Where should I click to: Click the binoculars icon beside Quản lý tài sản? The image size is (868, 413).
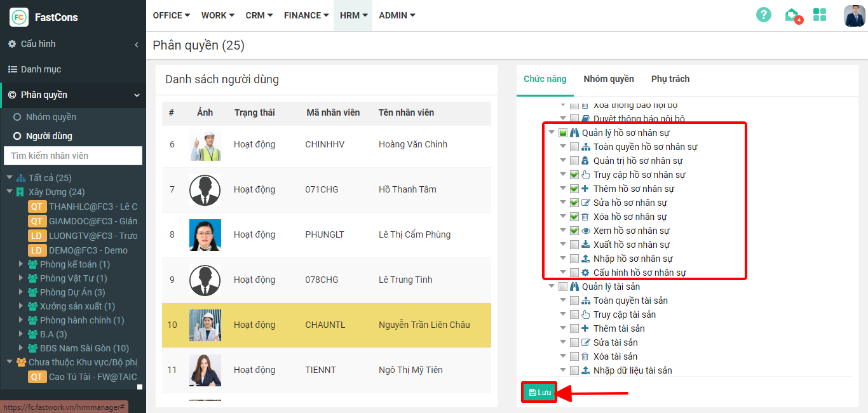point(574,287)
